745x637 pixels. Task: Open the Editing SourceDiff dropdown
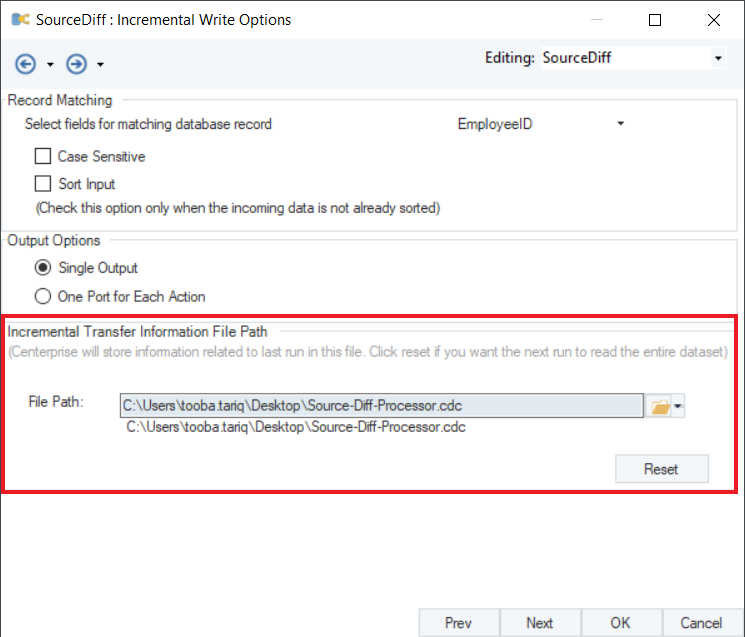pyautogui.click(x=718, y=58)
